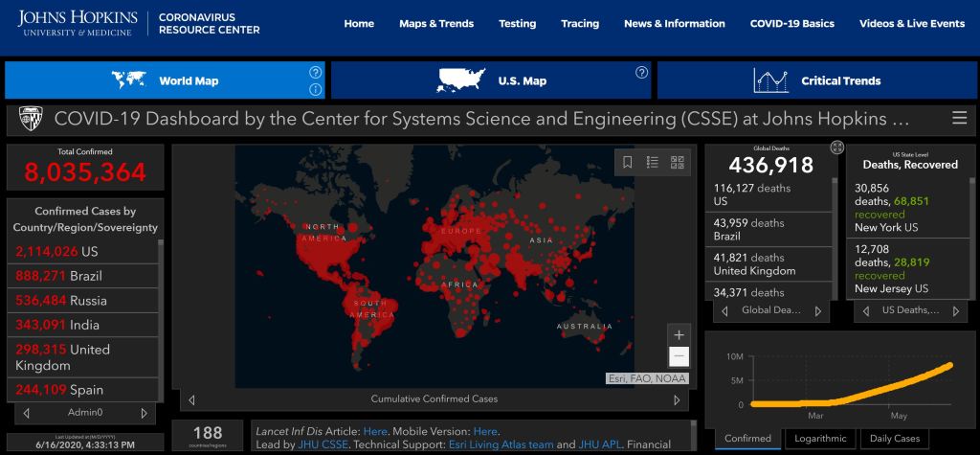
Task: Open the Mobile Version Here link
Action: (x=485, y=432)
